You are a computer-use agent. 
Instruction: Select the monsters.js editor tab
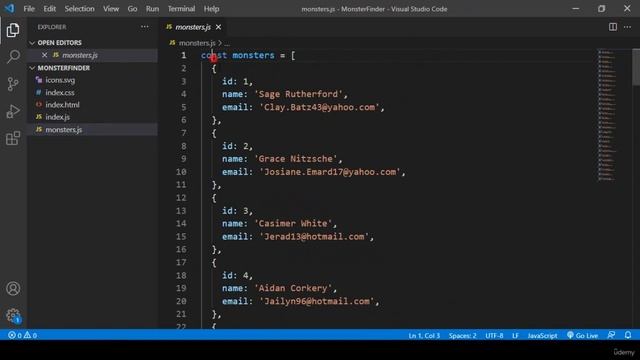tap(193, 27)
